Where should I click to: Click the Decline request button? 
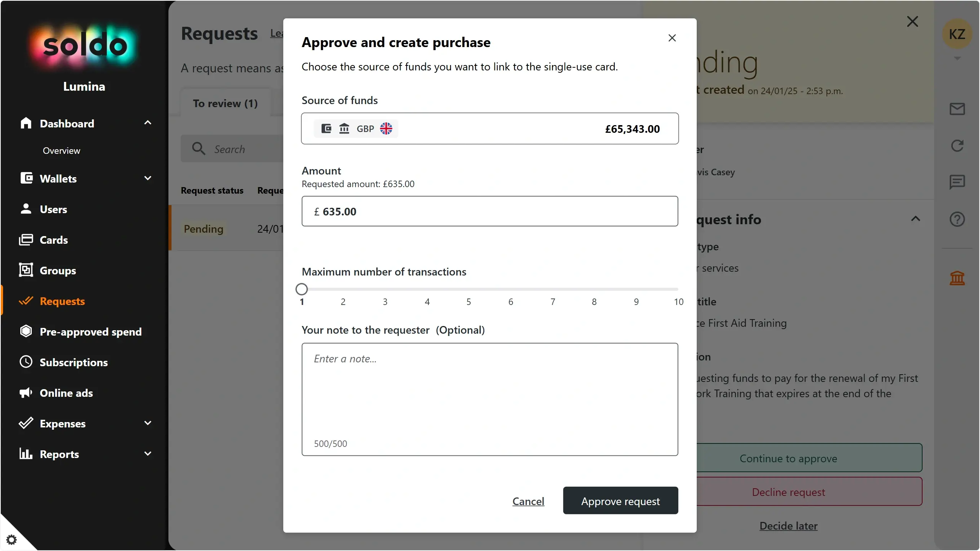788,492
